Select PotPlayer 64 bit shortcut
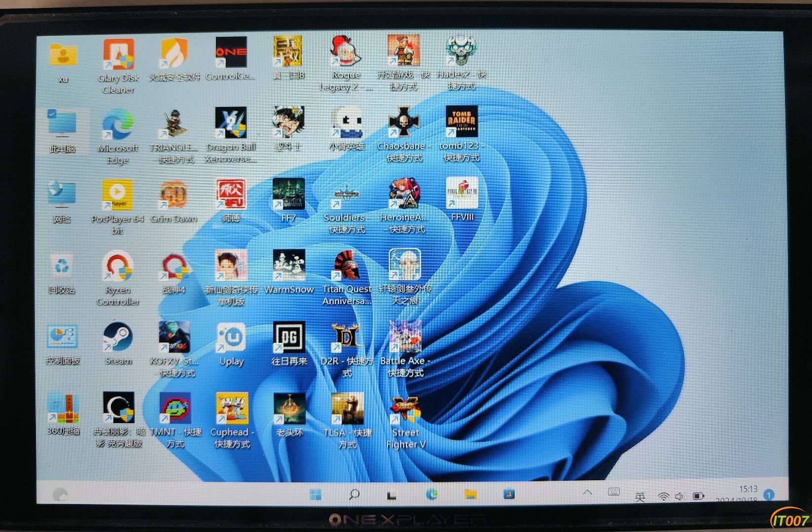Image resolution: width=812 pixels, height=532 pixels. (117, 195)
